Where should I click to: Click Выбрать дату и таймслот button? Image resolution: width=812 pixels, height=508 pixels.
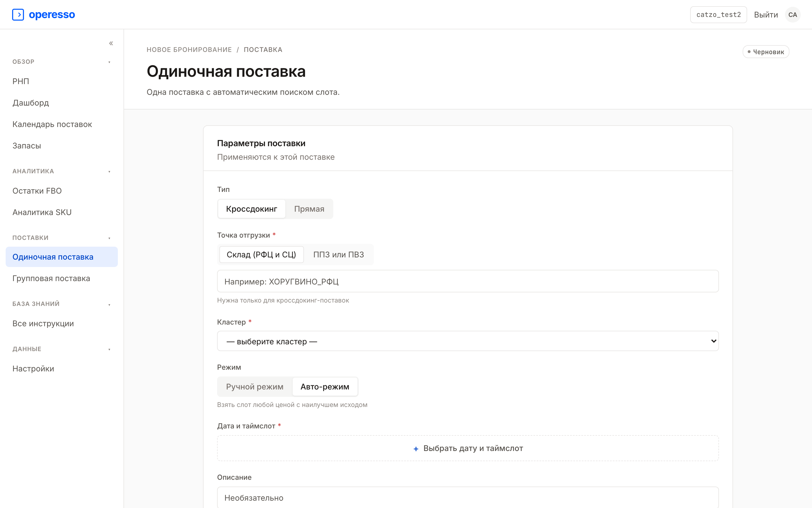(x=468, y=448)
